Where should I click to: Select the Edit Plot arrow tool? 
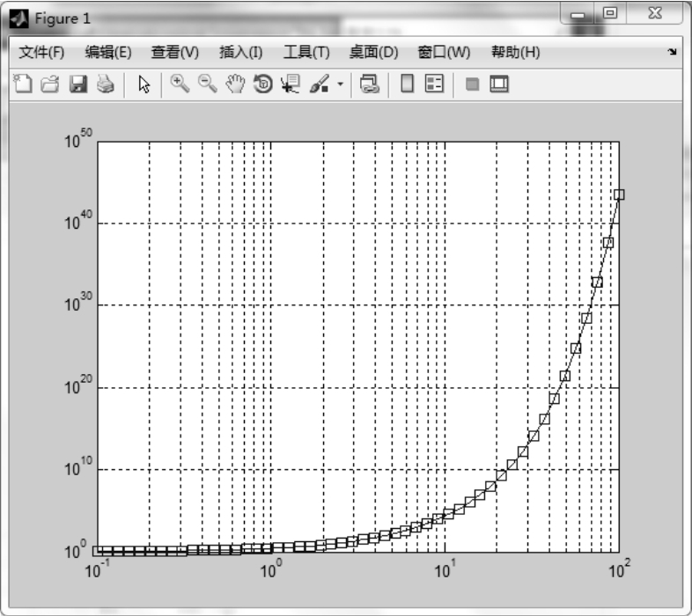click(144, 84)
